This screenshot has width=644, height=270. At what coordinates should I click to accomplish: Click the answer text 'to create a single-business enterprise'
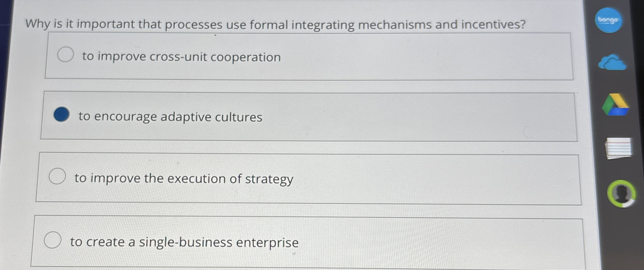(184, 242)
